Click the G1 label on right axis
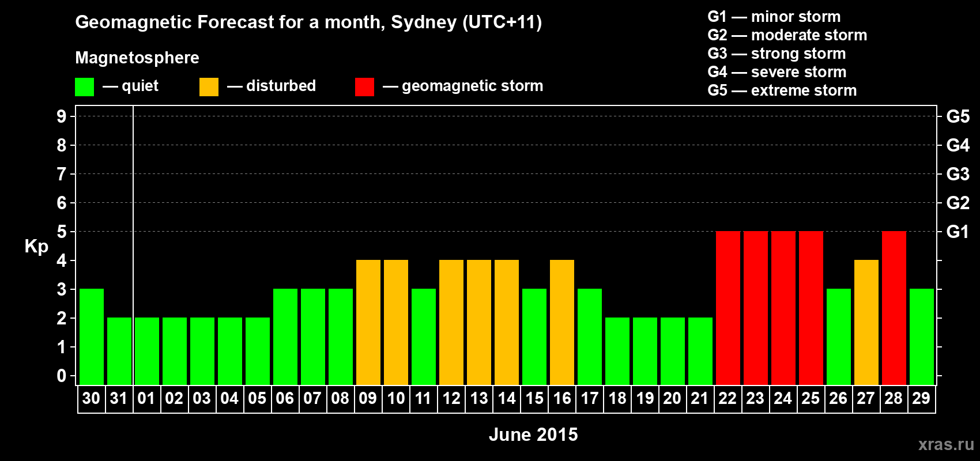The height and width of the screenshot is (461, 980). [x=958, y=232]
